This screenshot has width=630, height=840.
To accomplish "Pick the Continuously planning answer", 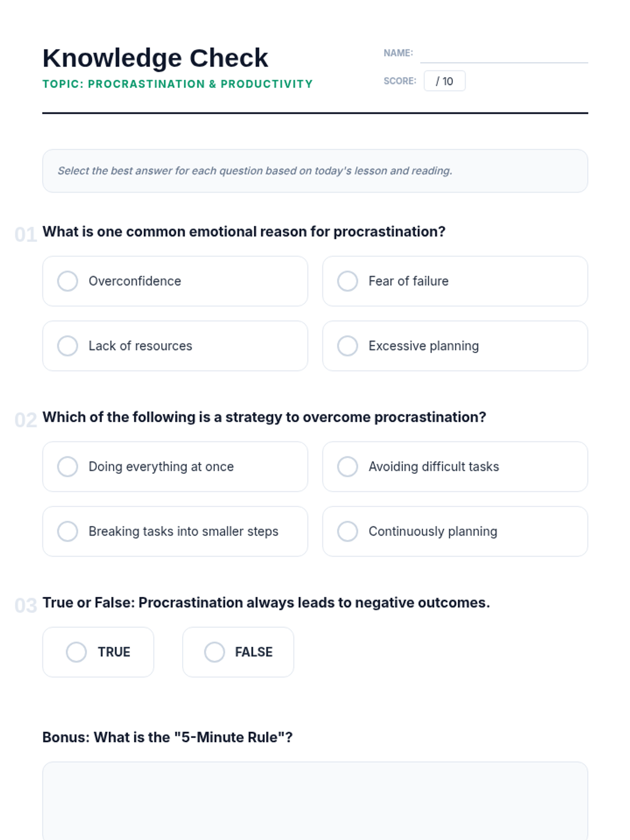I will [x=348, y=531].
